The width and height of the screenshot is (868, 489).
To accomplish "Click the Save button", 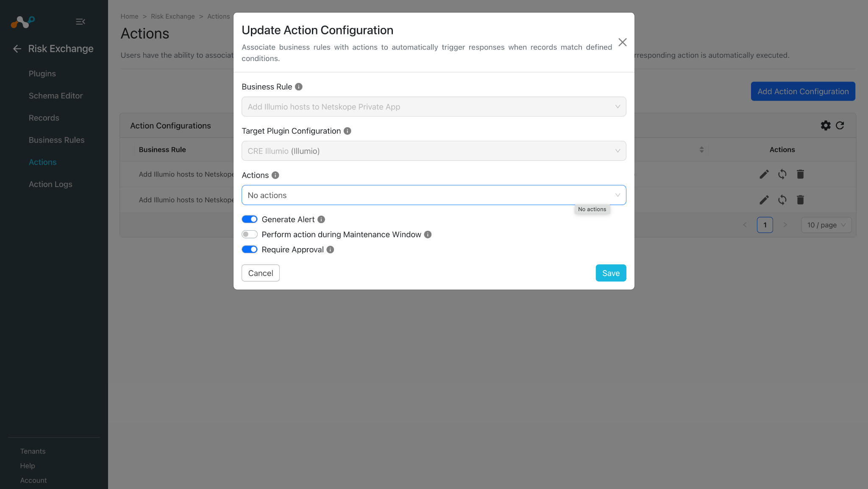I will 611,273.
